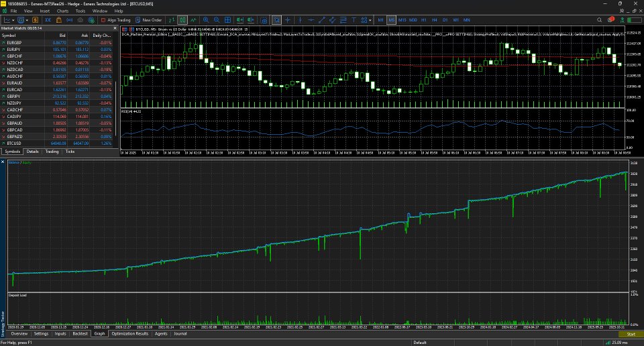Open the Charts menu

(x=62, y=11)
